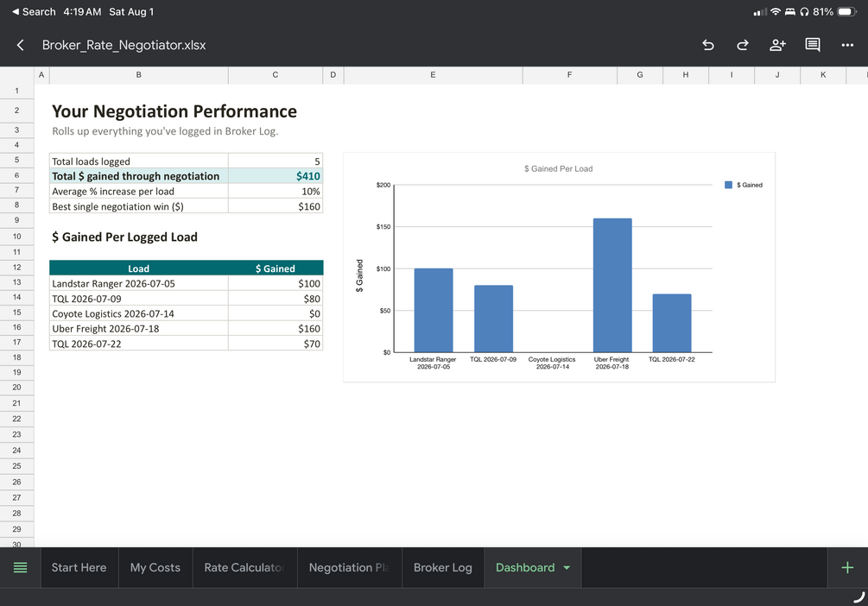Undo the last action
The width and height of the screenshot is (868, 606).
pyautogui.click(x=708, y=45)
